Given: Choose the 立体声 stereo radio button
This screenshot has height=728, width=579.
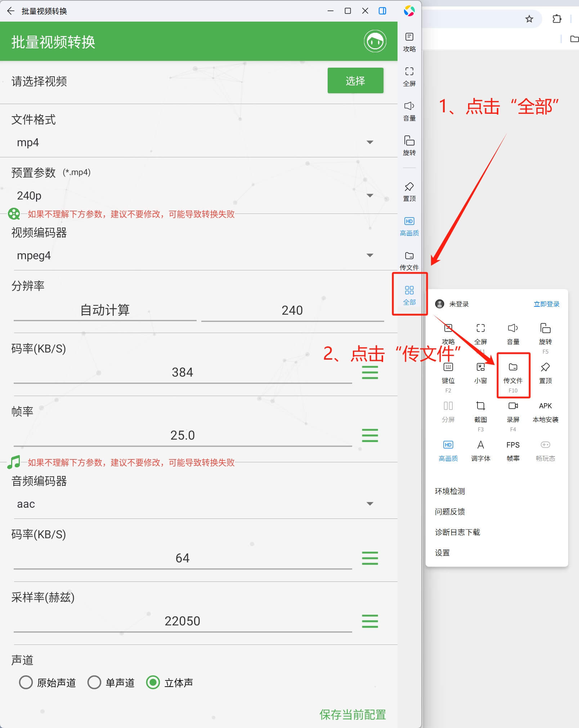Looking at the screenshot, I should coord(153,682).
